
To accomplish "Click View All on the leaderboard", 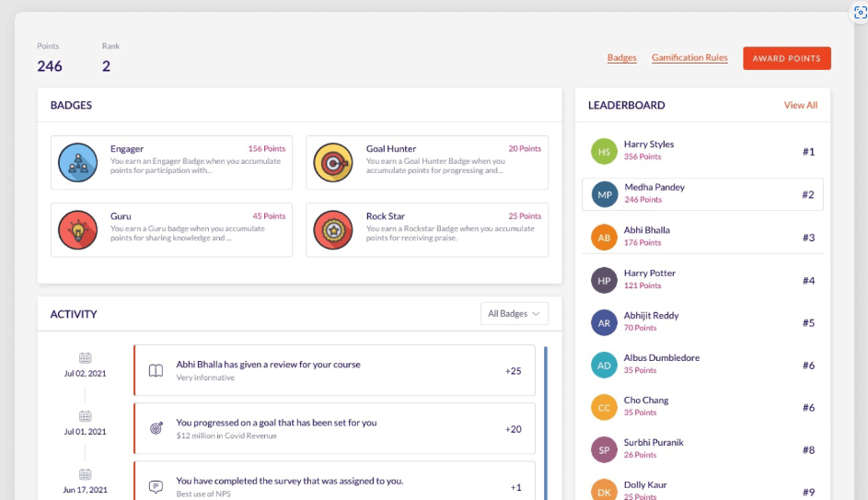I will (x=800, y=105).
